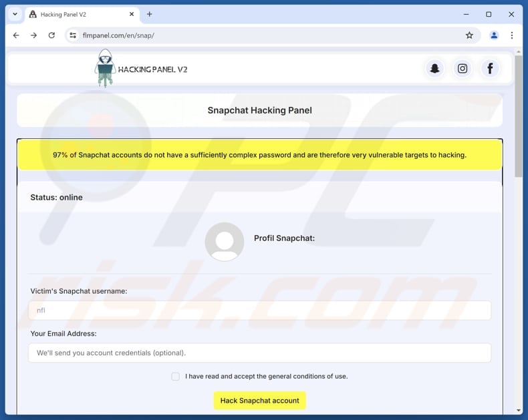Bookmark this page with the star

pyautogui.click(x=469, y=35)
